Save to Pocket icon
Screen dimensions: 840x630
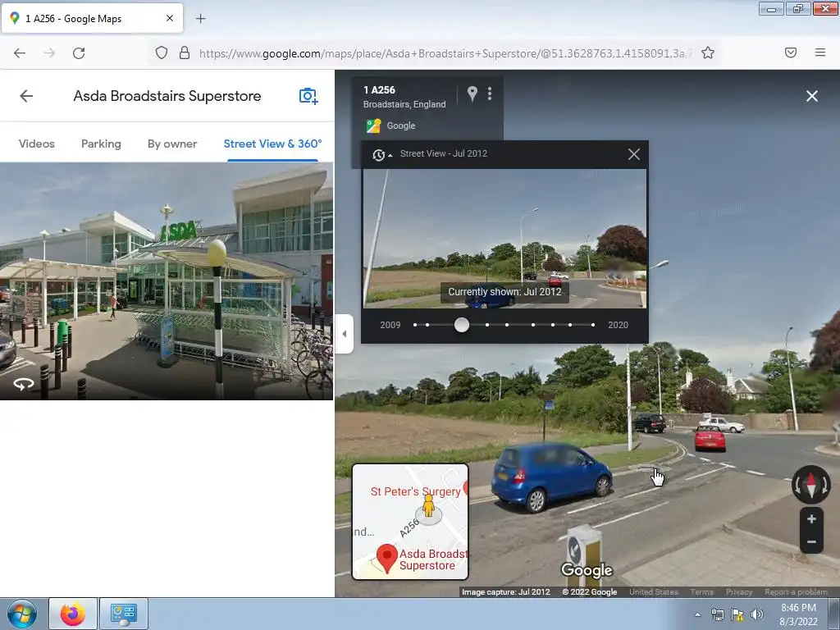(791, 52)
